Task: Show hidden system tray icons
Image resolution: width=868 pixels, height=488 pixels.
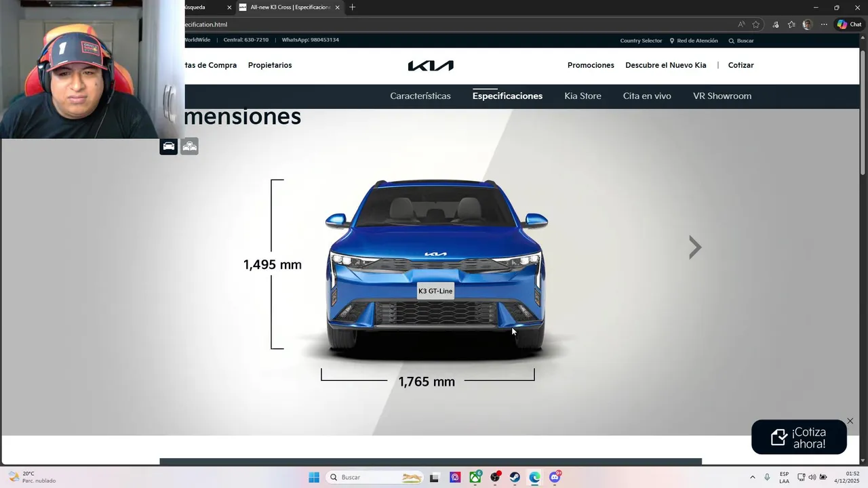Action: (752, 477)
